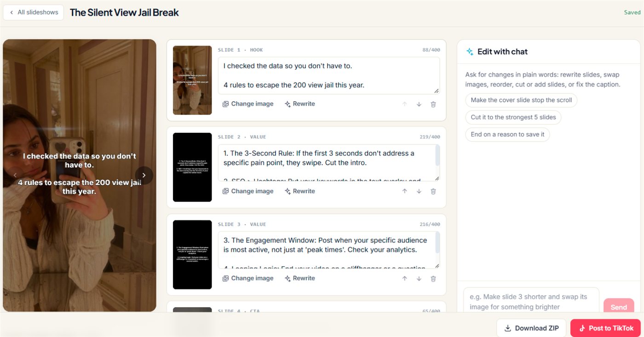Go back to All slideshows
Screen dimensions: 644x337
(x=33, y=12)
